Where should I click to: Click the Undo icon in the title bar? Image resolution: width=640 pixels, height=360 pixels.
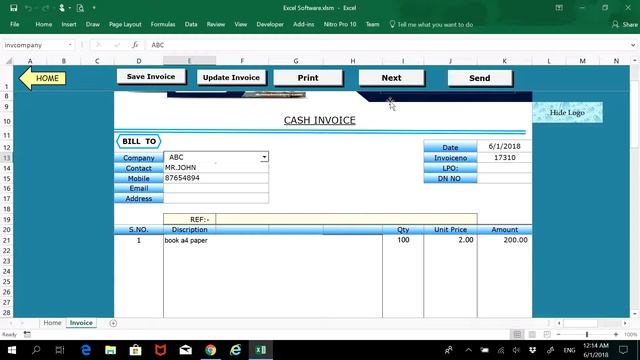pyautogui.click(x=28, y=8)
